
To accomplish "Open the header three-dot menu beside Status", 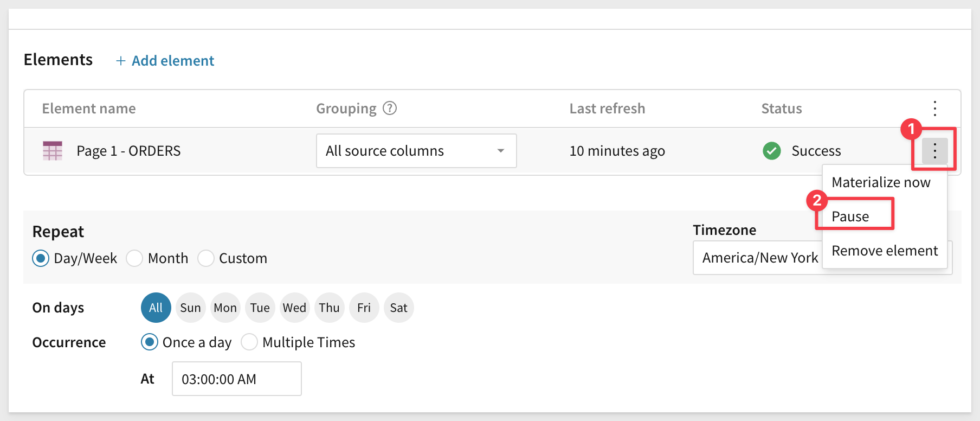I will pyautogui.click(x=934, y=109).
